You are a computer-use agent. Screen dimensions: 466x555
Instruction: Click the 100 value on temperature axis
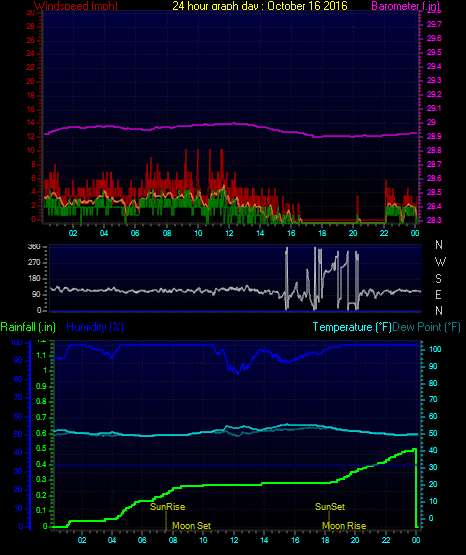click(435, 349)
